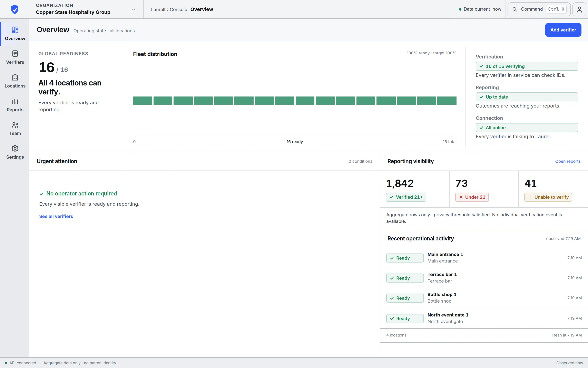The width and height of the screenshot is (588, 368).
Task: Click the last fleet distribution bar segment
Action: [x=447, y=101]
